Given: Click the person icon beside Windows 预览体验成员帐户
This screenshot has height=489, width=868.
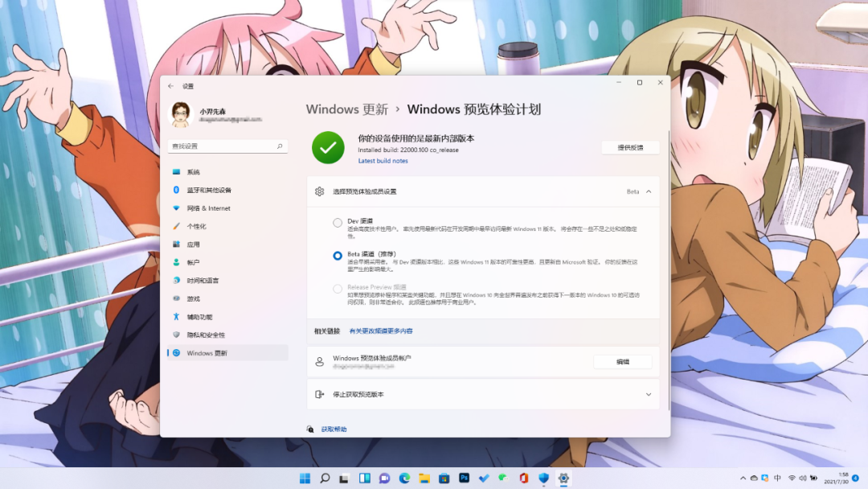Looking at the screenshot, I should [x=319, y=362].
